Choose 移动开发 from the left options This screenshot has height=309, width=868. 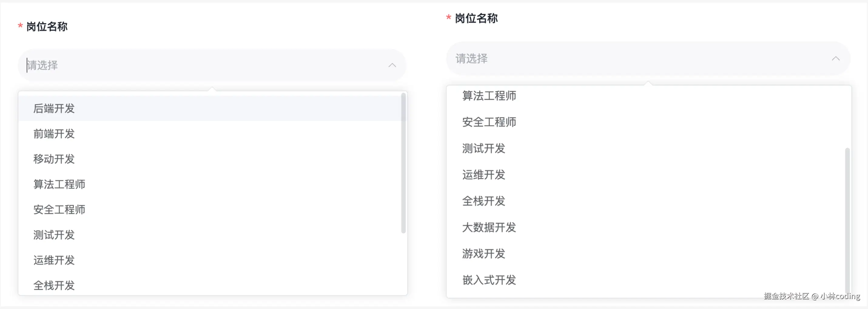coord(54,159)
